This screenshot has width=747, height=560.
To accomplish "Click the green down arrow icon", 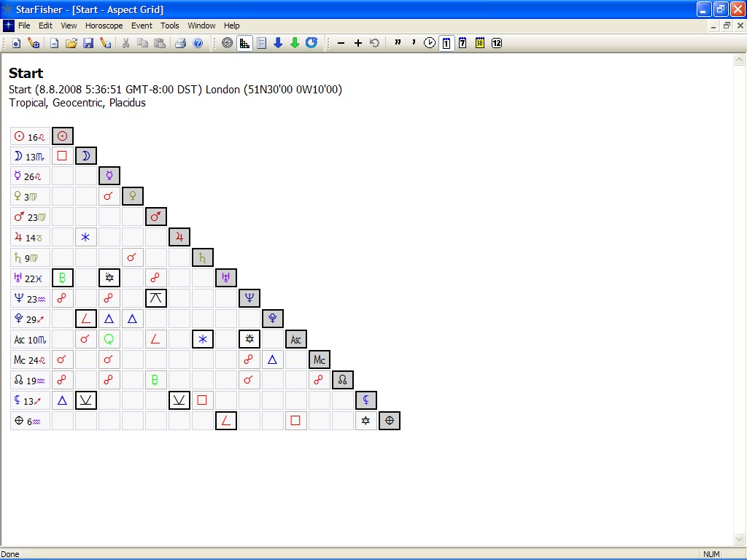I will [x=295, y=43].
